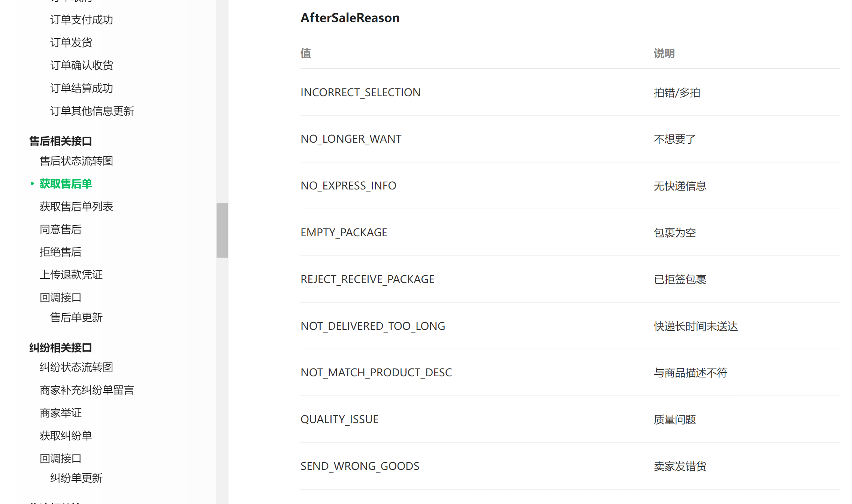This screenshot has height=504, width=852.
Task: Open 纠纷状态流转图 page
Action: [x=76, y=367]
